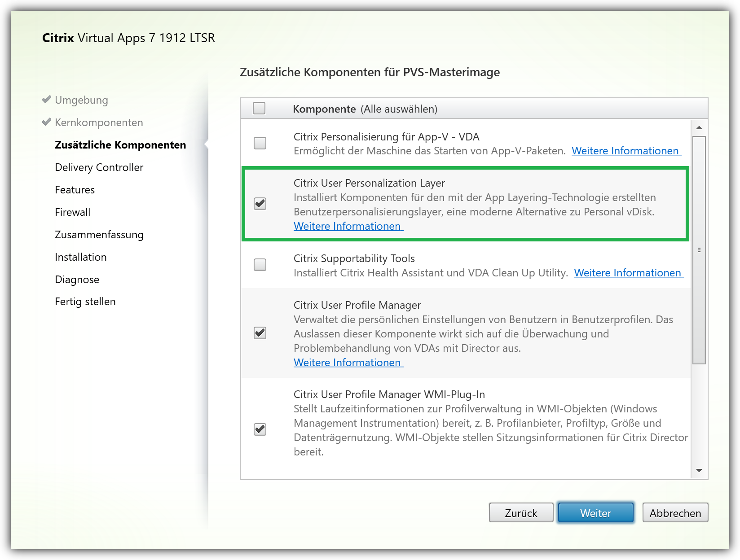Select the 'Firewall' wizard step

coord(72,212)
